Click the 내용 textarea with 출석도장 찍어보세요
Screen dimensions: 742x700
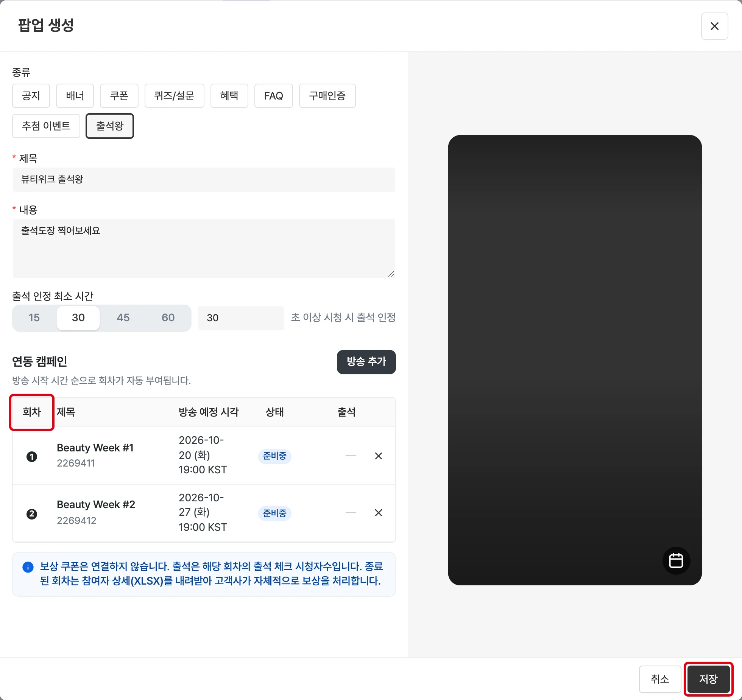pos(204,249)
